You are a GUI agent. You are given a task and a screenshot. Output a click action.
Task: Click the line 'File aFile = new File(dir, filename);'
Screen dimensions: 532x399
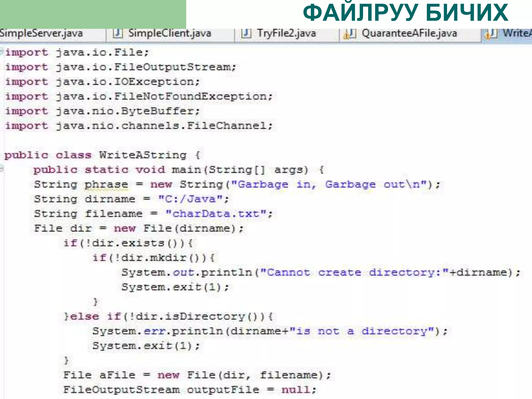197,375
